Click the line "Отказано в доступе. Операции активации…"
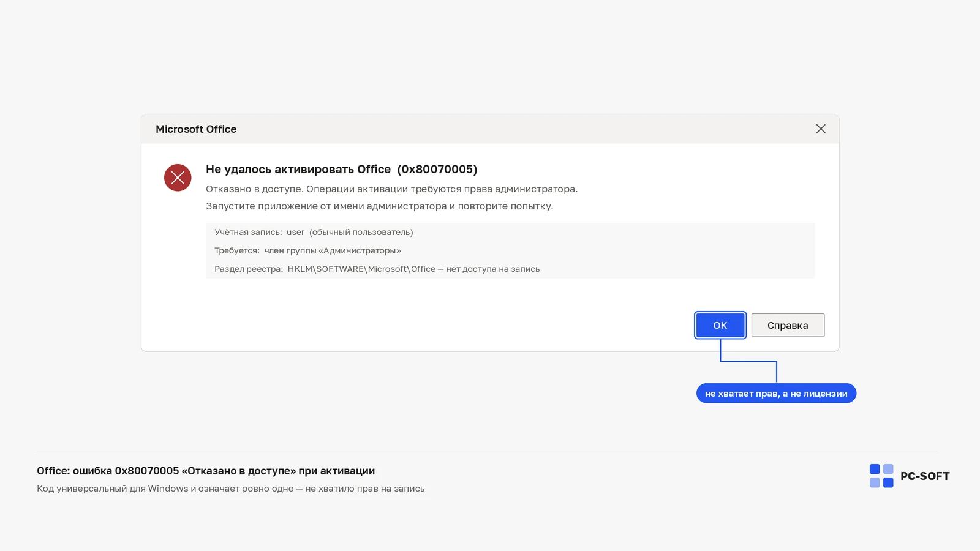The image size is (980, 551). coord(392,189)
